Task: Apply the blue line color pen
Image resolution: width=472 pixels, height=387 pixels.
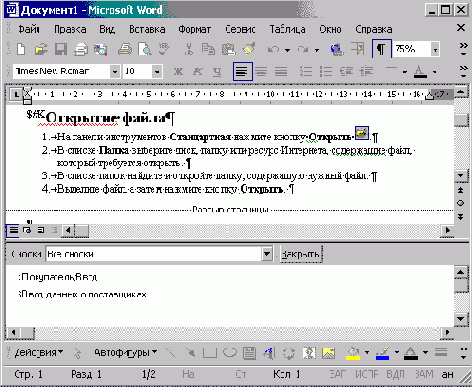Action: tap(383, 353)
